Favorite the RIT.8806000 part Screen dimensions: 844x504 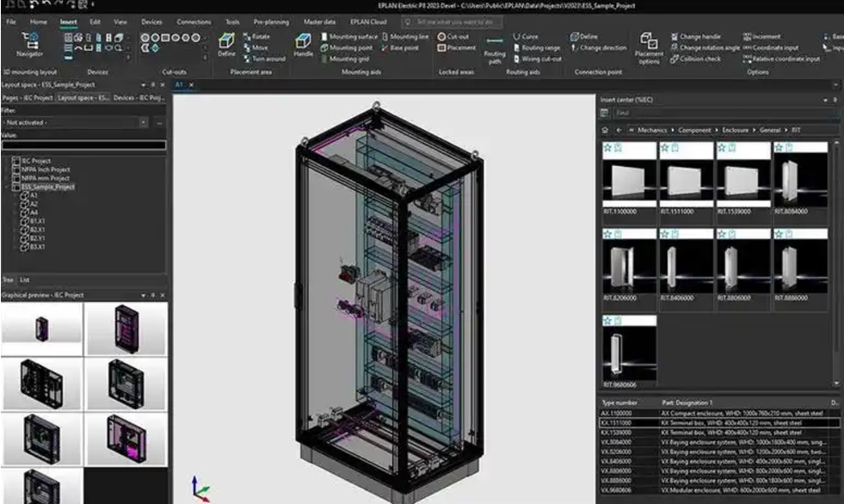pyautogui.click(x=722, y=234)
